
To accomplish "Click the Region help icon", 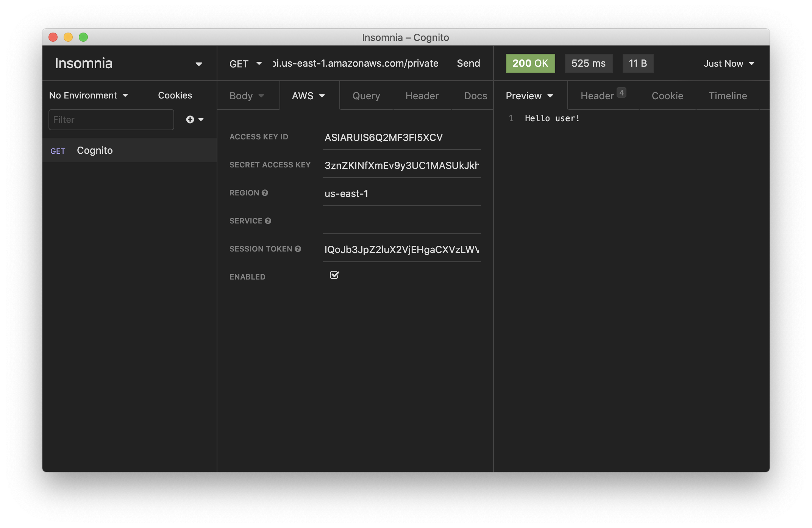I will [x=265, y=193].
